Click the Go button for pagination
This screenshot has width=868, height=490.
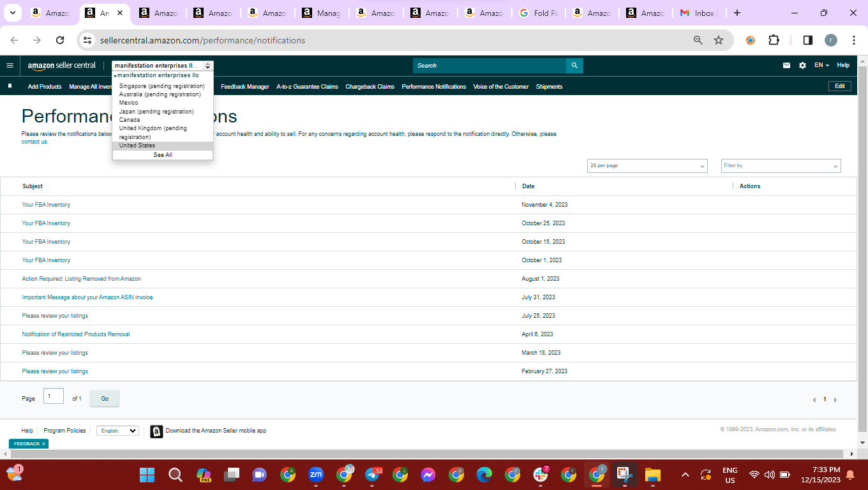click(105, 399)
